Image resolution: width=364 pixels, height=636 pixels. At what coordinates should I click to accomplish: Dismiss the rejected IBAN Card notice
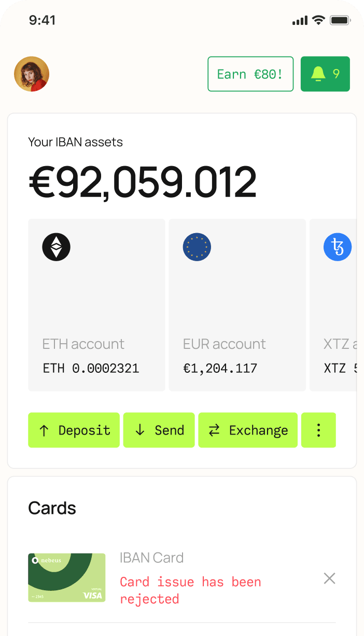pyautogui.click(x=329, y=578)
